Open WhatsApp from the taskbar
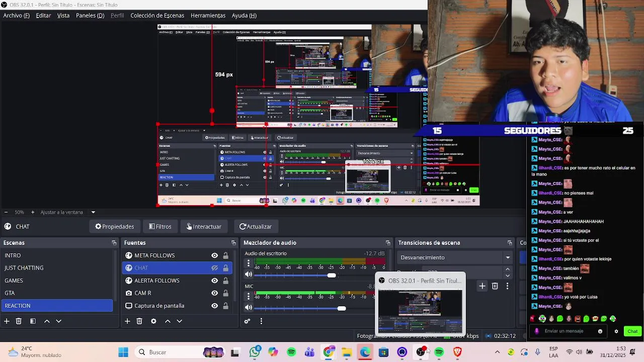The width and height of the screenshot is (644, 362). click(255, 352)
